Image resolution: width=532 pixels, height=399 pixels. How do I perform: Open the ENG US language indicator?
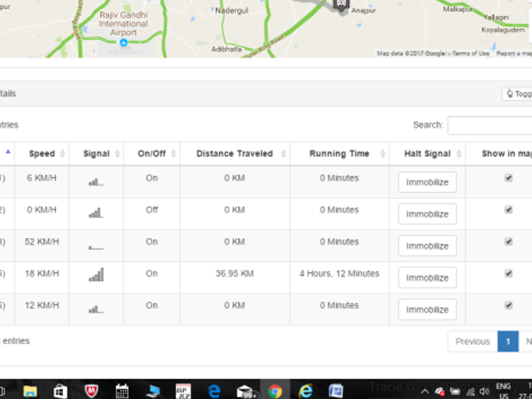coord(503,391)
